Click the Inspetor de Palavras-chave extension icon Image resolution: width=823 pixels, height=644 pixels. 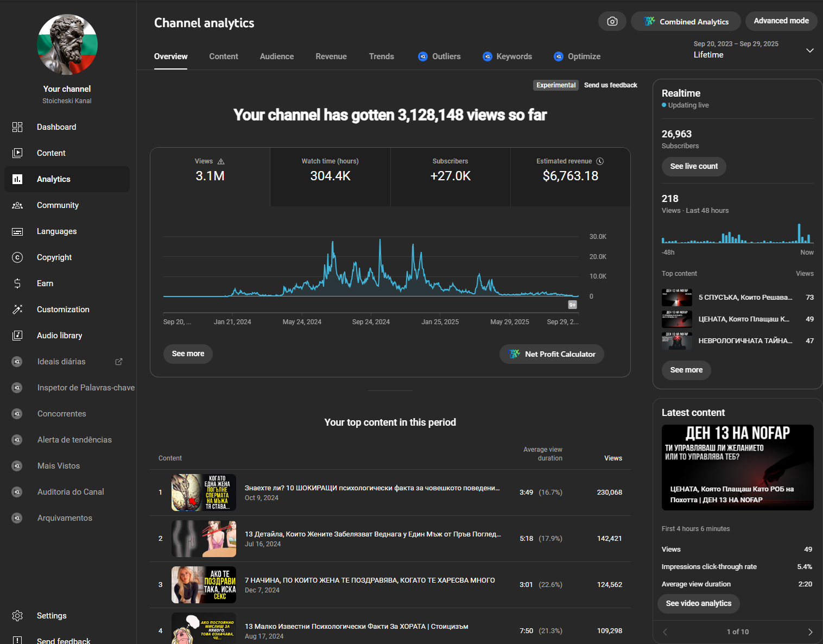click(x=17, y=388)
